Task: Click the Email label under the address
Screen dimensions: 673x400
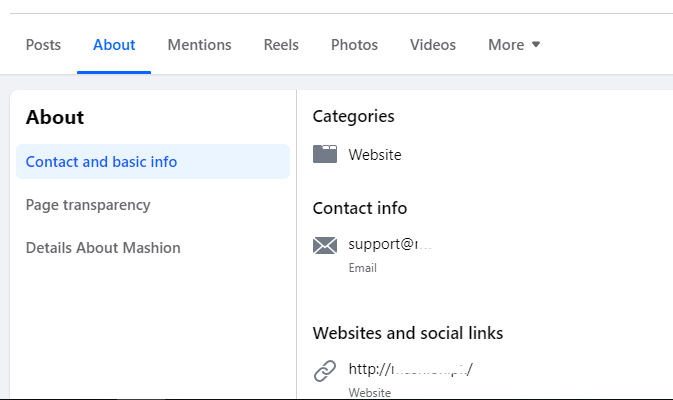Action: (363, 268)
